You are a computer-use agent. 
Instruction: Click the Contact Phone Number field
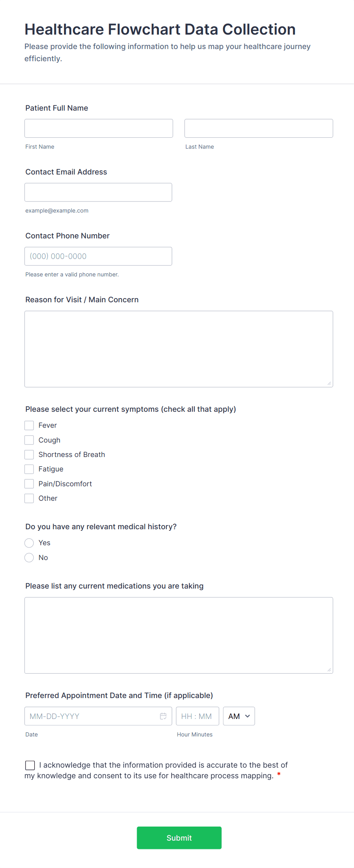click(x=98, y=256)
